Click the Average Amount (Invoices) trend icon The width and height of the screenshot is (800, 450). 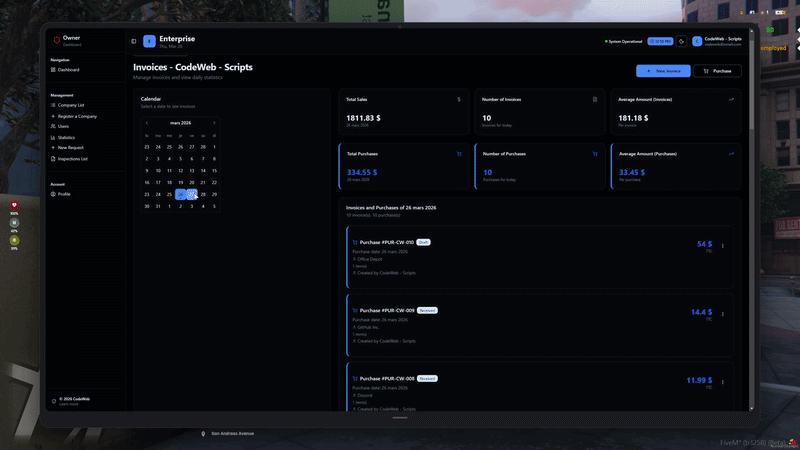coord(731,99)
